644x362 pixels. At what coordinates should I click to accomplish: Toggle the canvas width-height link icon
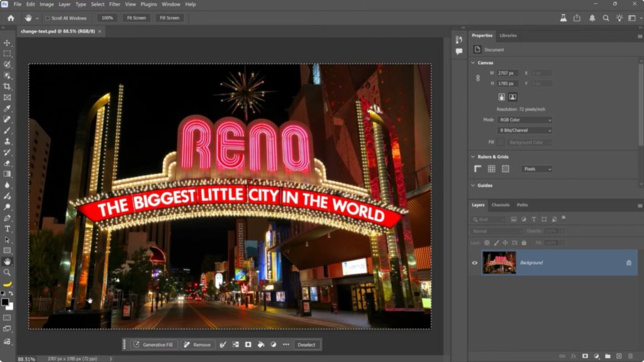[x=478, y=78]
